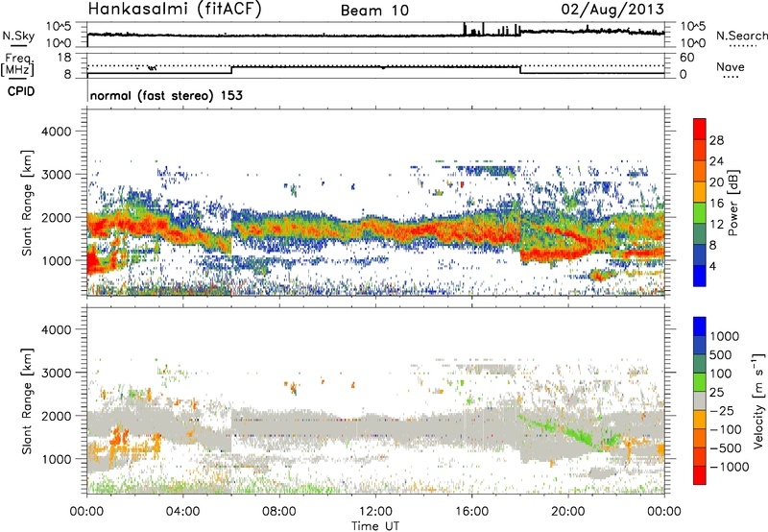Click the velocity panel 'Slant Range [km]' label
The image size is (768, 532).
27,401
